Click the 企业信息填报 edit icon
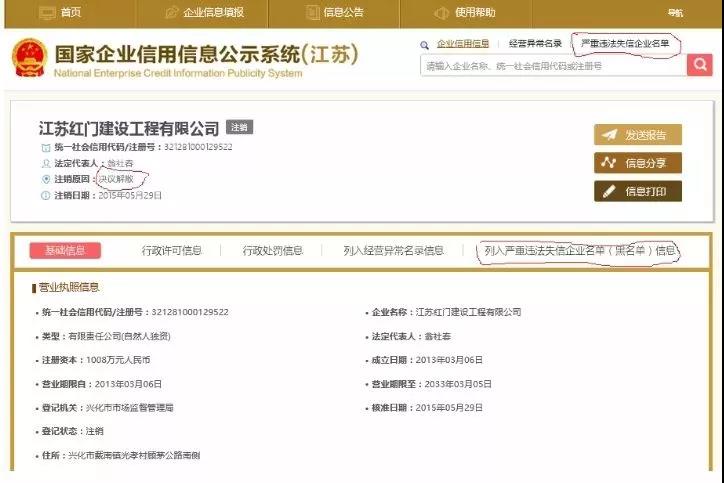Image resolution: width=724 pixels, height=483 pixels. (x=171, y=13)
